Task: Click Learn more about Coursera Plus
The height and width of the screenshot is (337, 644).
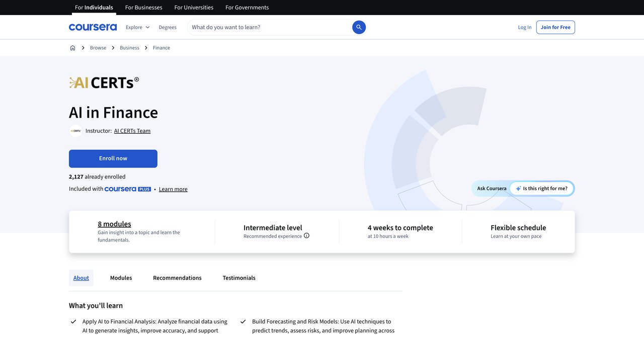Action: [x=173, y=189]
